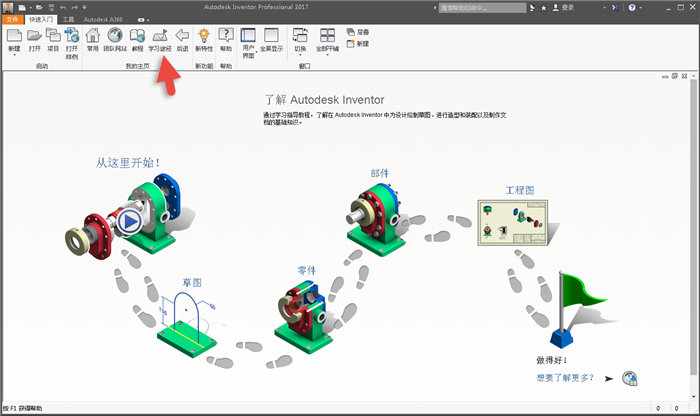Viewport: 700px width, 416px height.
Task: Click quick access New document icon
Action: click(x=22, y=8)
